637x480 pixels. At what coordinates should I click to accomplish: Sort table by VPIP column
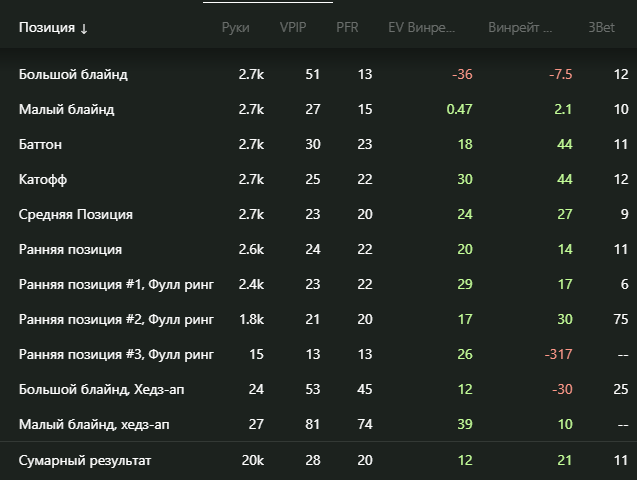(294, 28)
